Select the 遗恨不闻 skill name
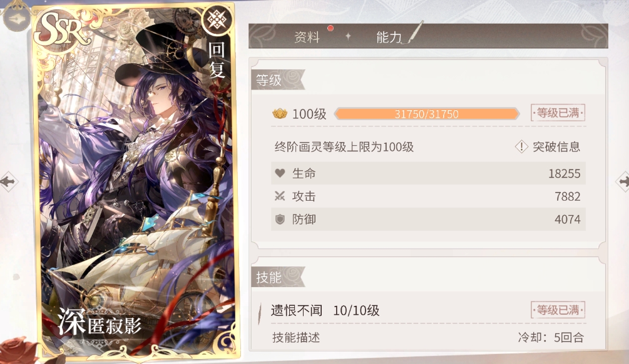This screenshot has height=364, width=629. pos(297,310)
